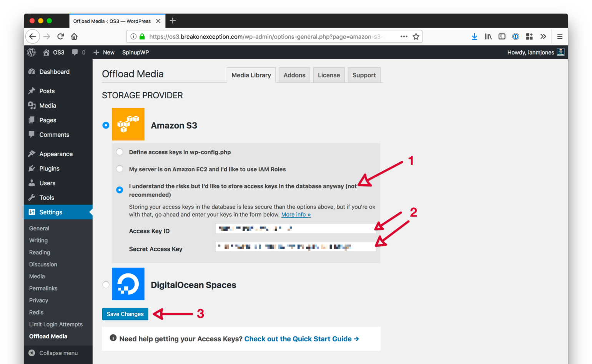
Task: Open page actions three-dot menu in address bar
Action: [x=404, y=36]
